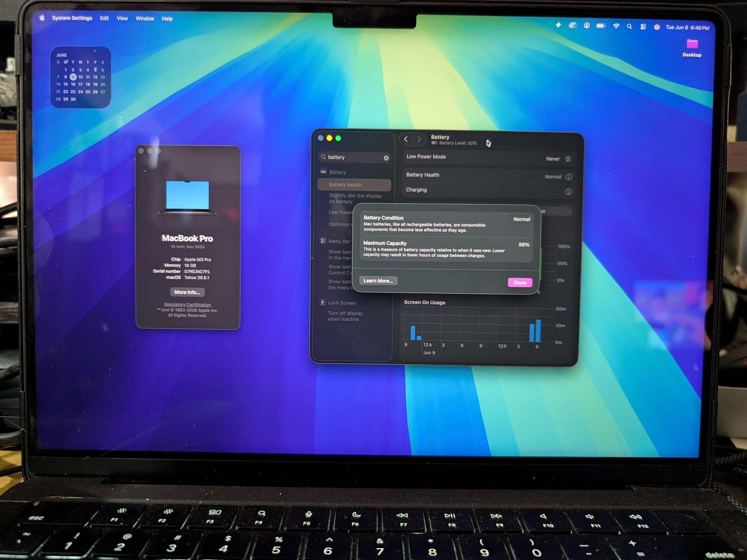Select the Battery sidebar heading
This screenshot has width=747, height=560.
click(337, 172)
